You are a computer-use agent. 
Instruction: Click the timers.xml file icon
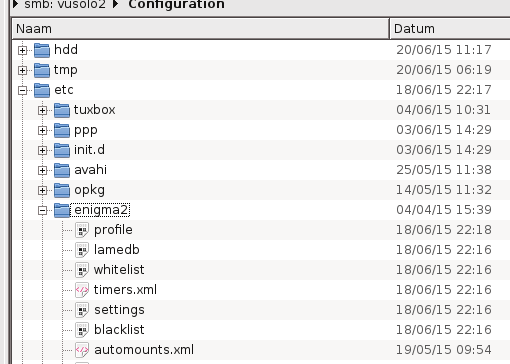(82, 290)
